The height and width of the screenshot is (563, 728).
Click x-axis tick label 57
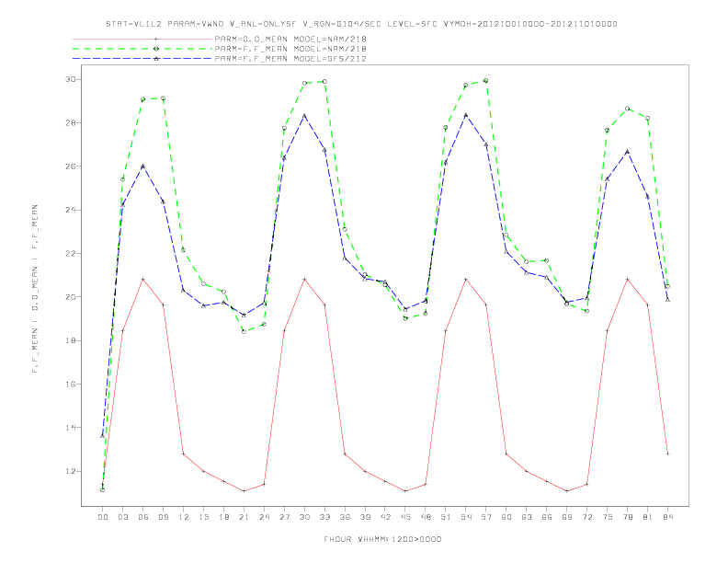click(486, 517)
